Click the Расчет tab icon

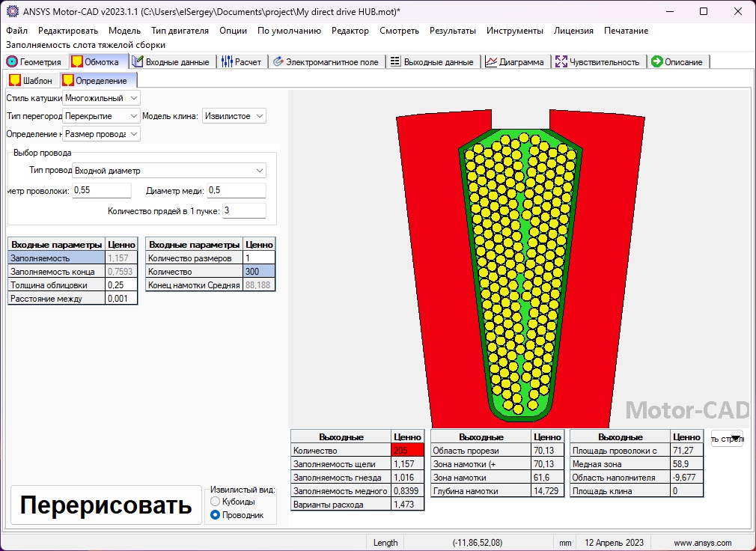coord(228,62)
